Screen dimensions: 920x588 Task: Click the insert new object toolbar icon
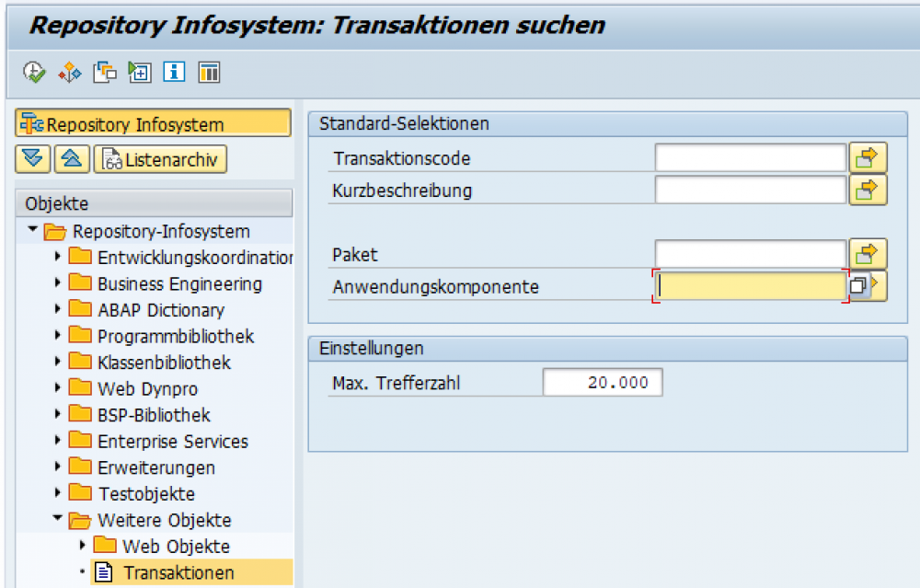point(138,72)
